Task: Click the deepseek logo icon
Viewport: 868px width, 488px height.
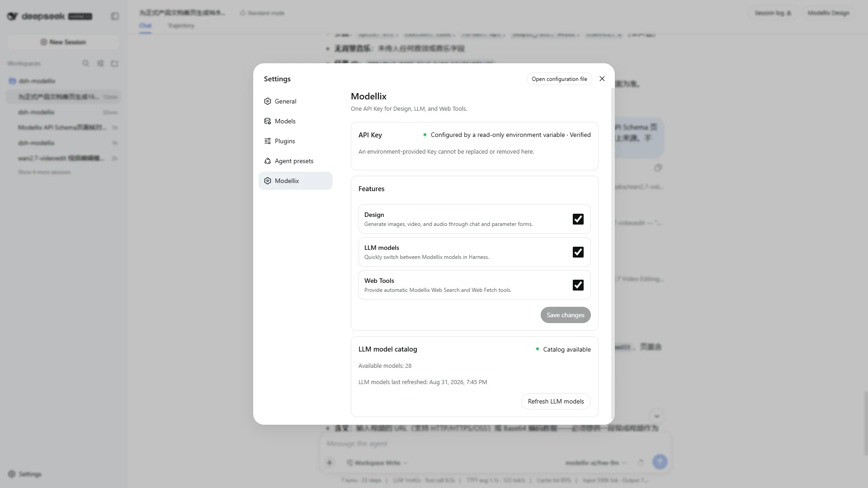Action: [x=12, y=16]
